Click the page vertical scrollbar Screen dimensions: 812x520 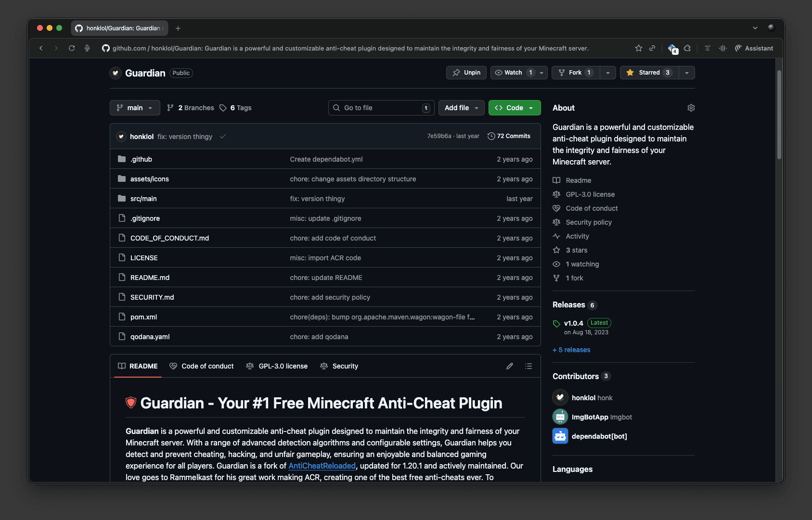(779, 114)
